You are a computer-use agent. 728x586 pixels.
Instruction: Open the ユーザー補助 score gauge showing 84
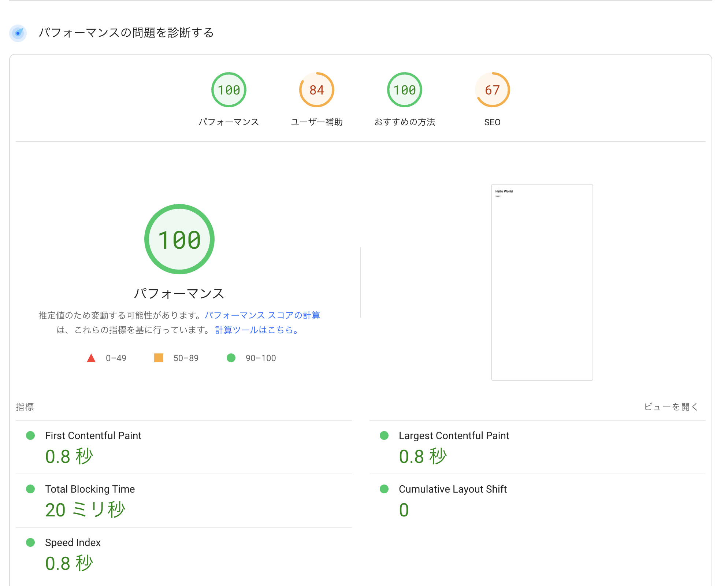pyautogui.click(x=316, y=90)
